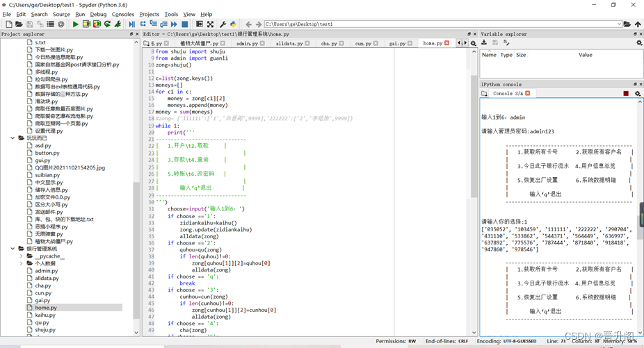Run the current selection or line
644x348 pixels.
(118, 24)
